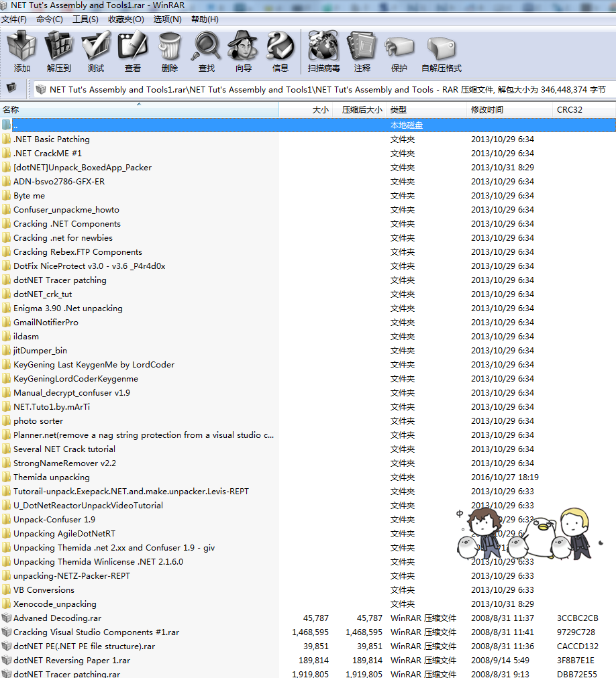Screen dimensions: 616x678
Task: Select folder '.NET Basic Patching'
Action: [x=52, y=139]
